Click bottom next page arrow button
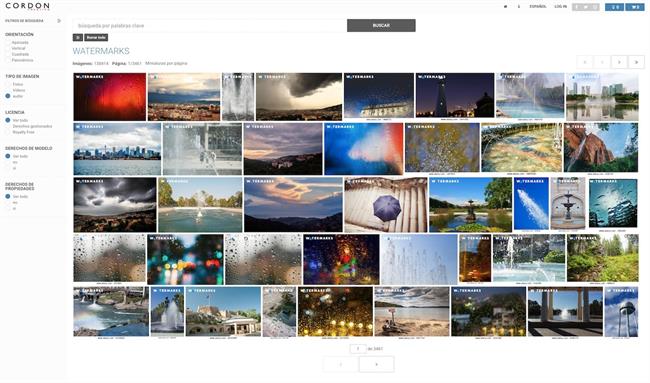Image resolution: width=650 pixels, height=383 pixels. 376,364
